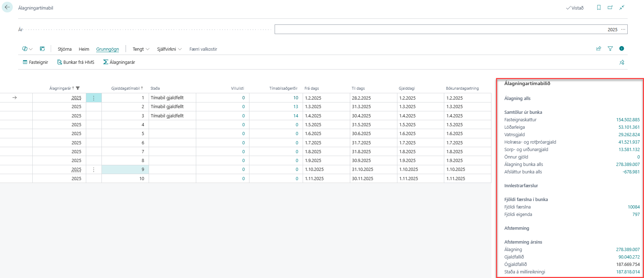Expand the Copilot icon dropdown

(27, 49)
